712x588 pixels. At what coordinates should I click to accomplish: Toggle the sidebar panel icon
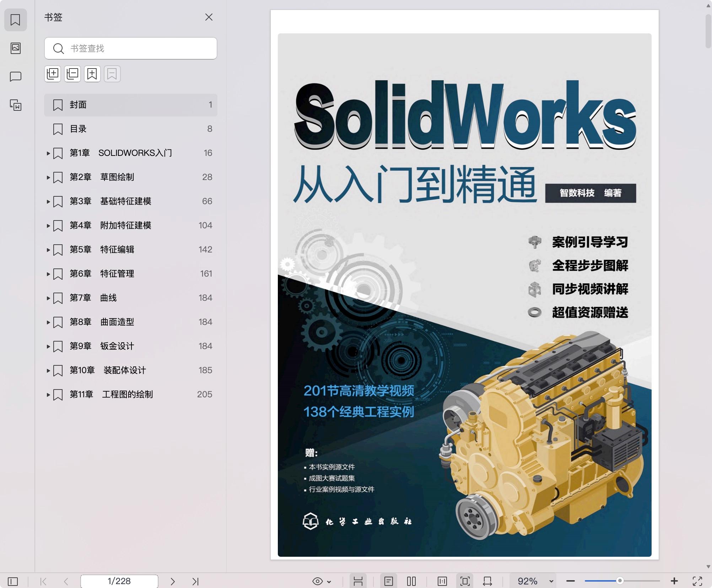[x=13, y=581]
